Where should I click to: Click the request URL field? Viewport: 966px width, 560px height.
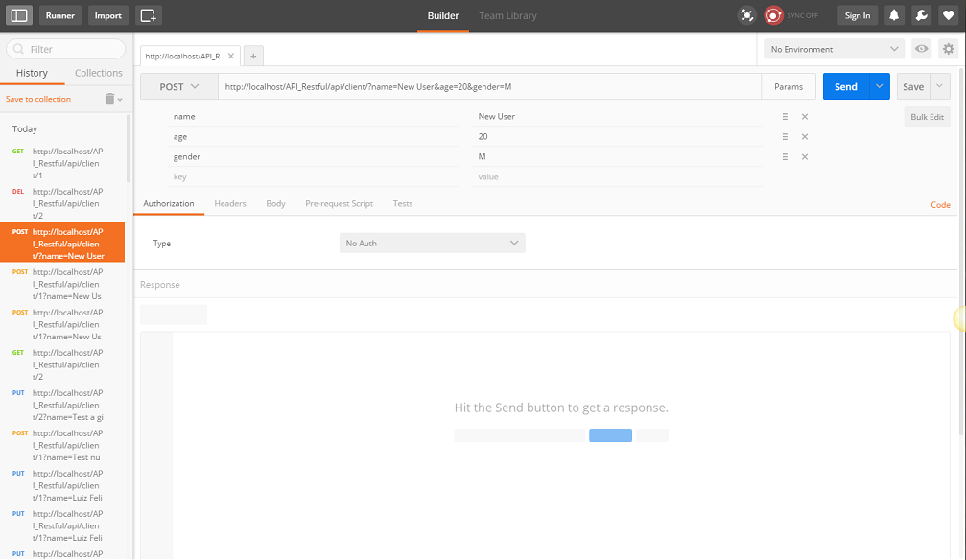point(490,87)
